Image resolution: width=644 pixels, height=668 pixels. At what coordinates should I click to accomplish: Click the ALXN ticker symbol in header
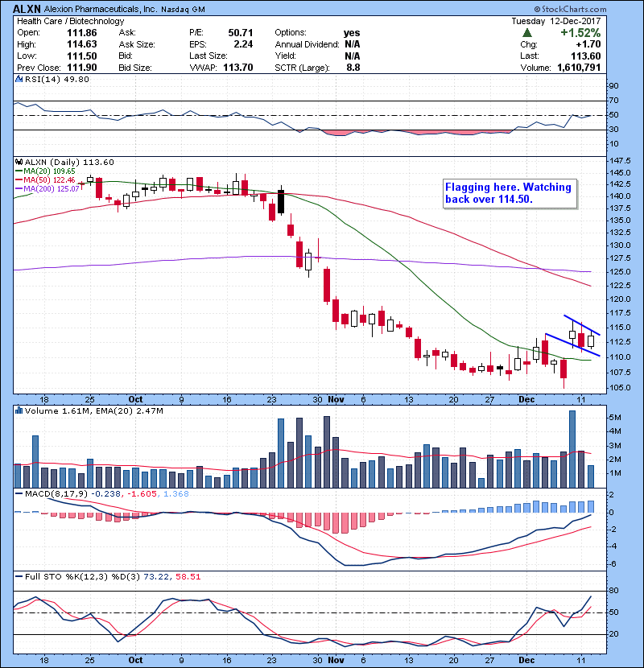pyautogui.click(x=27, y=9)
